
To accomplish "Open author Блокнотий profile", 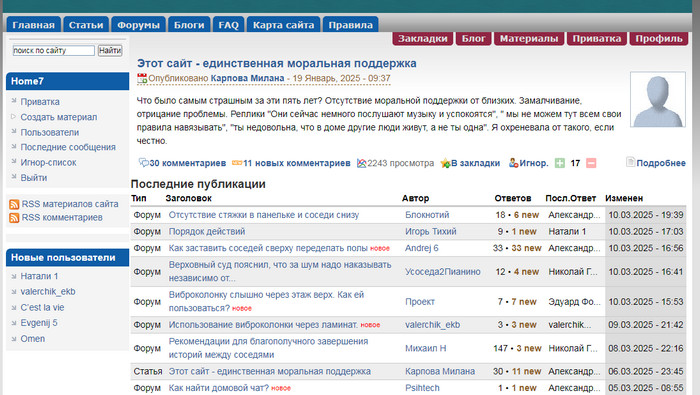I will coord(427,215).
